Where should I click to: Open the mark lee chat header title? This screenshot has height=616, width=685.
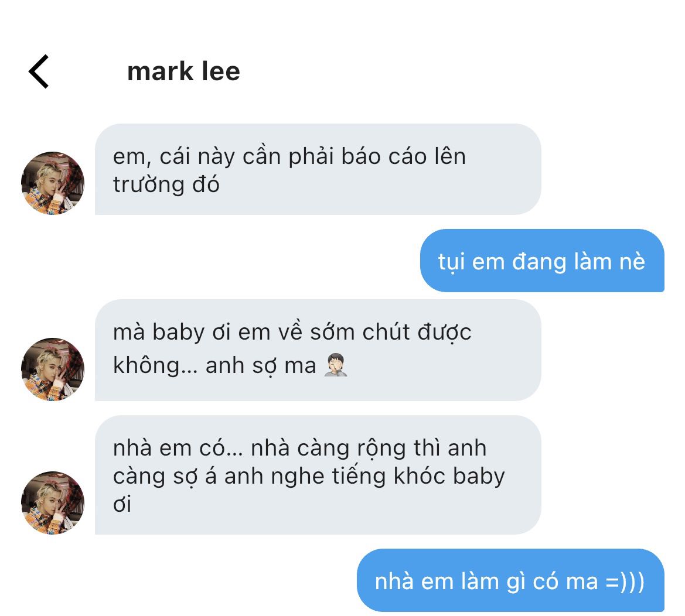point(183,71)
